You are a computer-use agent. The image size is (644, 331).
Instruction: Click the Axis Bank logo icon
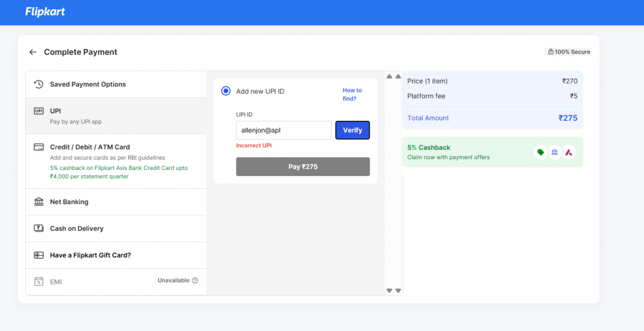(x=569, y=152)
